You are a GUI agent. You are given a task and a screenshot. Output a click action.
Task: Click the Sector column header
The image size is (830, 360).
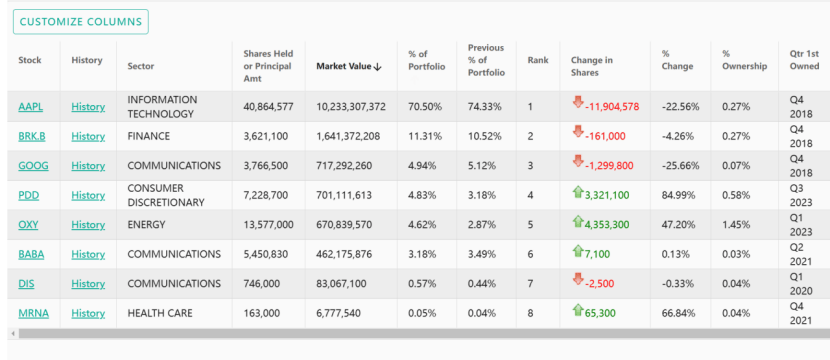[x=141, y=66]
